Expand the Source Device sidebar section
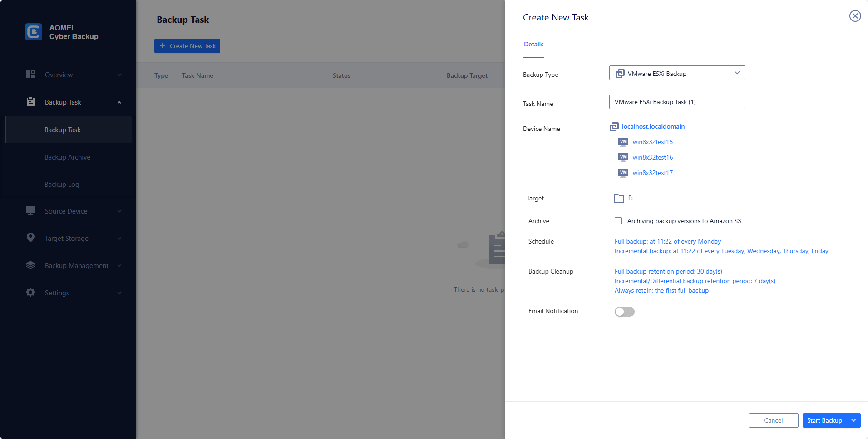Viewport: 868px width, 439px height. tap(119, 211)
